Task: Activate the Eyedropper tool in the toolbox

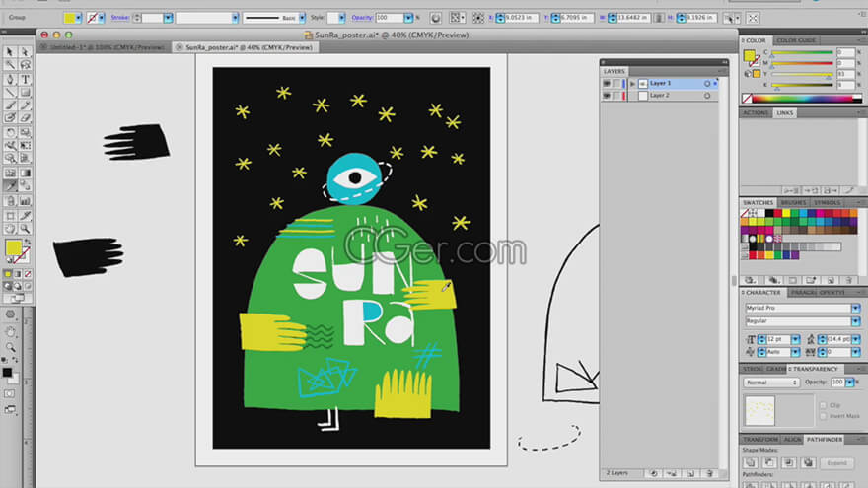Action: tap(10, 186)
